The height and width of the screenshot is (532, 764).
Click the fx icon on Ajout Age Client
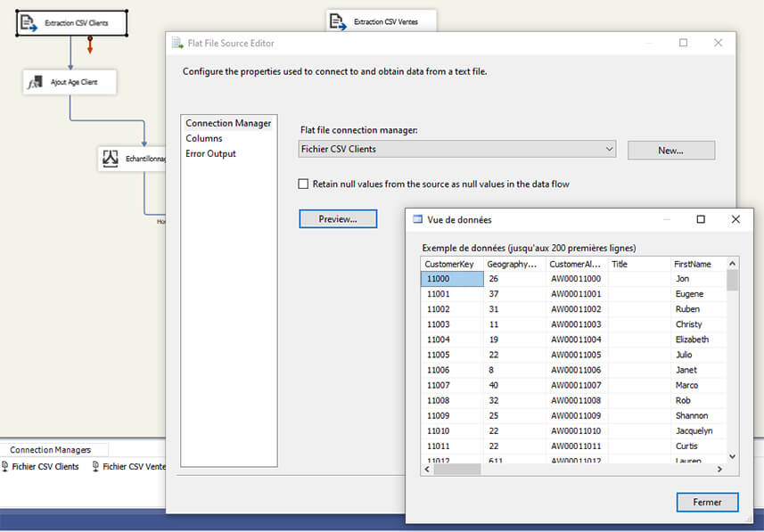[x=34, y=81]
